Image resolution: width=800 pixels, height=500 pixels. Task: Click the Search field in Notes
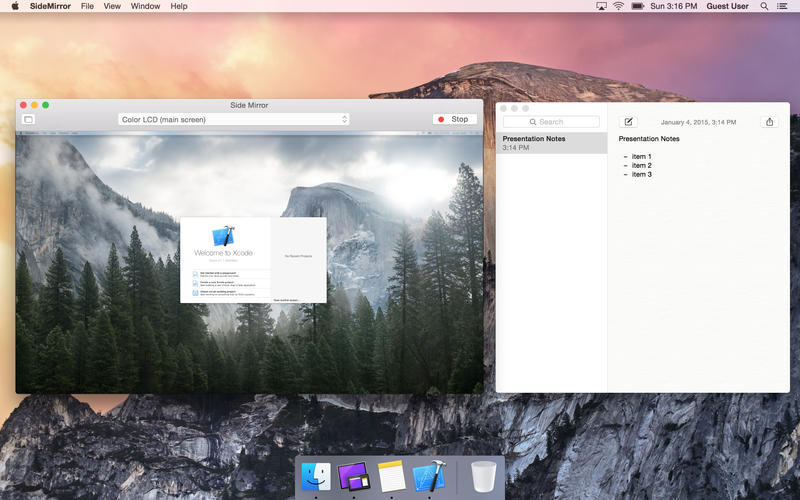[x=551, y=122]
